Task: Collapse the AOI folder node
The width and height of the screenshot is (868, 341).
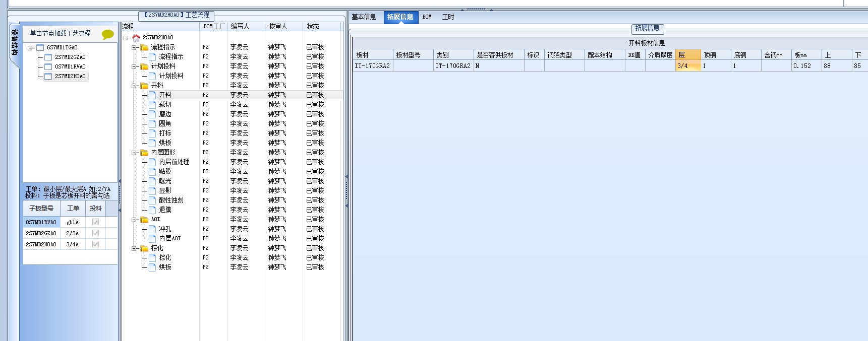Action: [135, 220]
